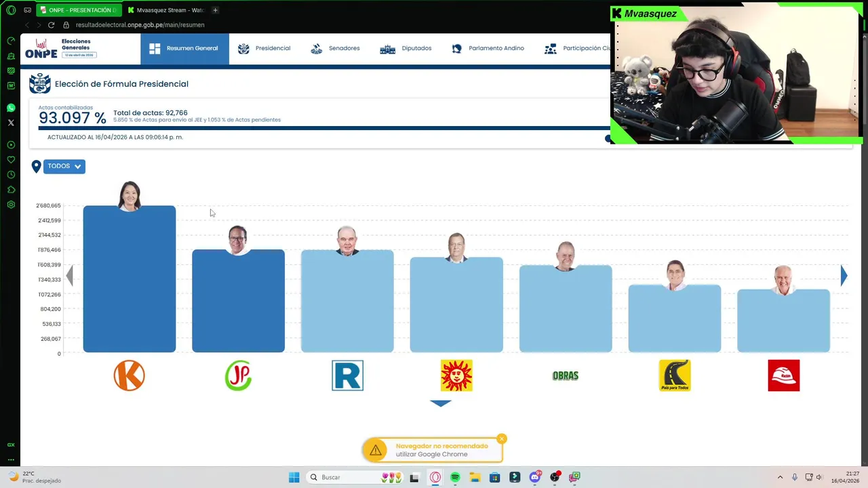The image size is (868, 488).
Task: Click the OBRAS party logo
Action: click(x=566, y=375)
